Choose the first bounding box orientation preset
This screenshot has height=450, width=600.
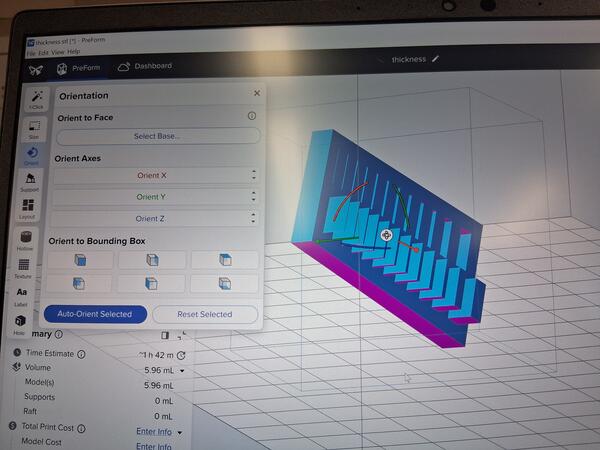80,260
